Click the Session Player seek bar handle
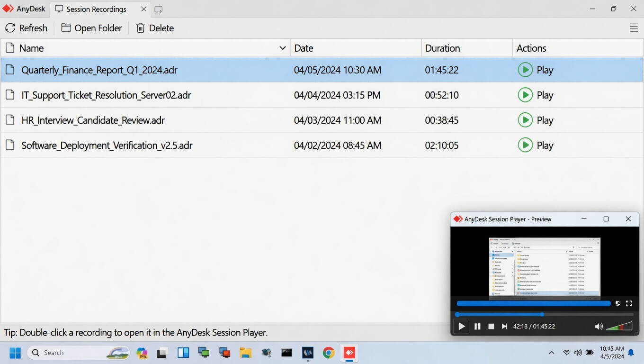 coord(542,314)
